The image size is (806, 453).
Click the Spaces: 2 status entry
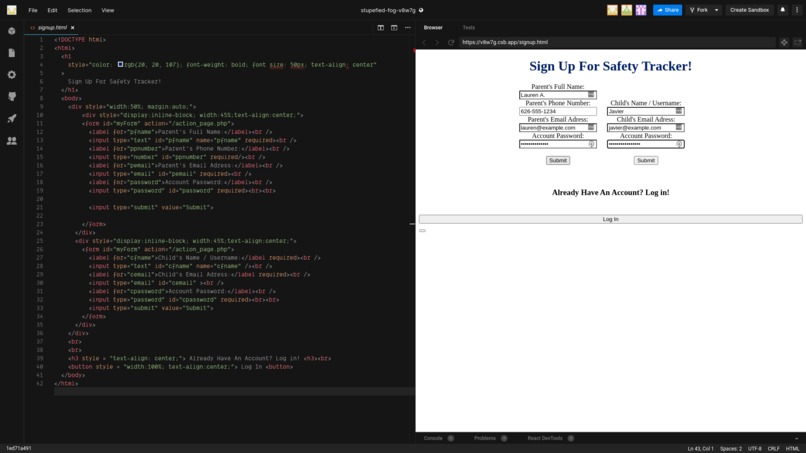[730, 449]
